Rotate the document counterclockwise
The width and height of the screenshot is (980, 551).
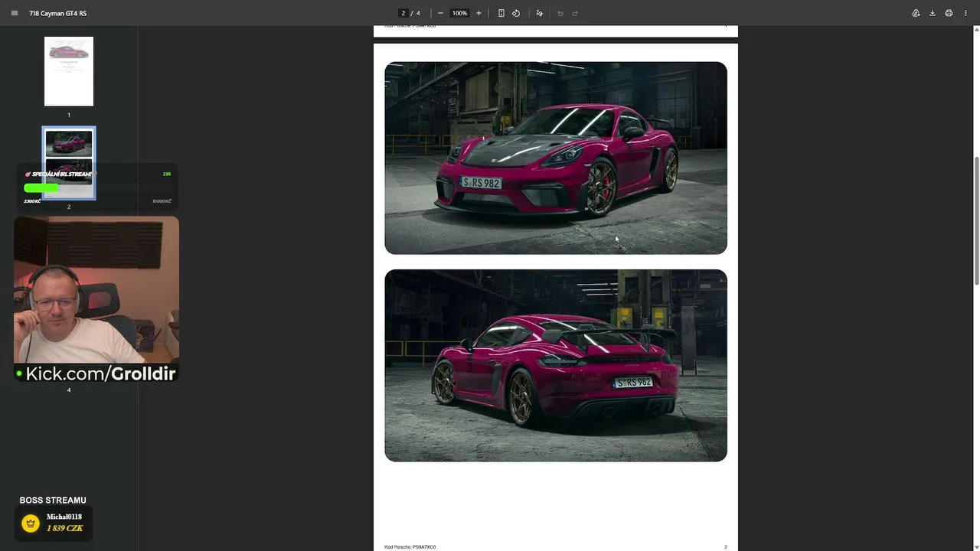point(516,13)
